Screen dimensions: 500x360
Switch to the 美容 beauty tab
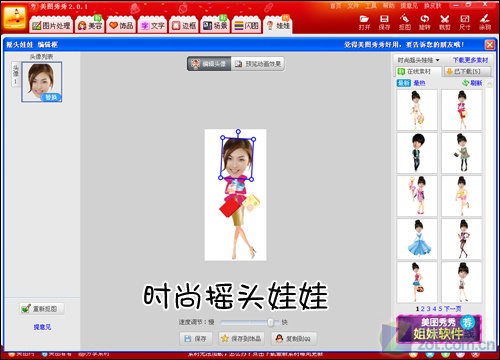90,25
